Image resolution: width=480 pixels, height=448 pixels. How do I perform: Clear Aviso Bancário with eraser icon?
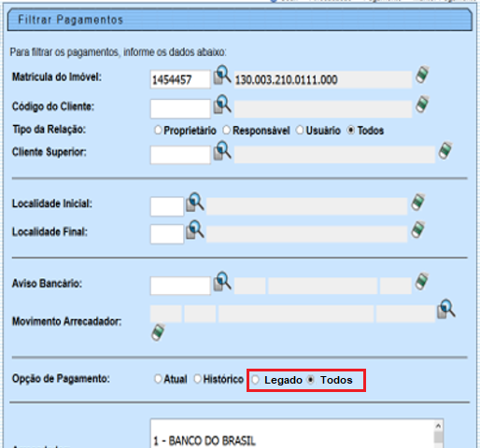pos(422,282)
